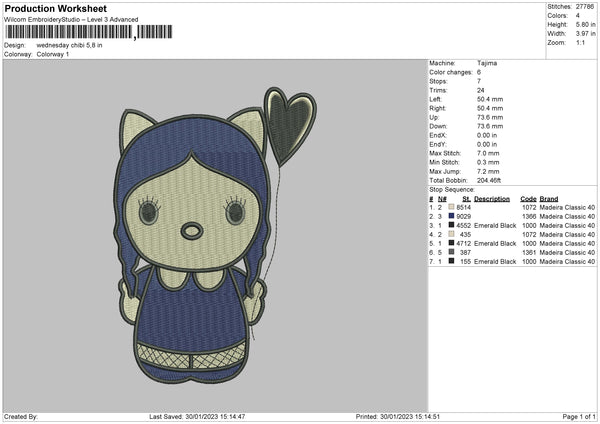Click stitch count '8514' in stop 1
This screenshot has height=424, width=600.
click(464, 207)
